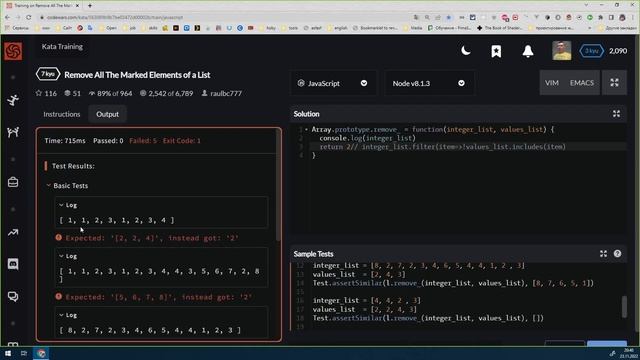
Task: Collapse the first Log entry
Action: pyautogui.click(x=61, y=205)
